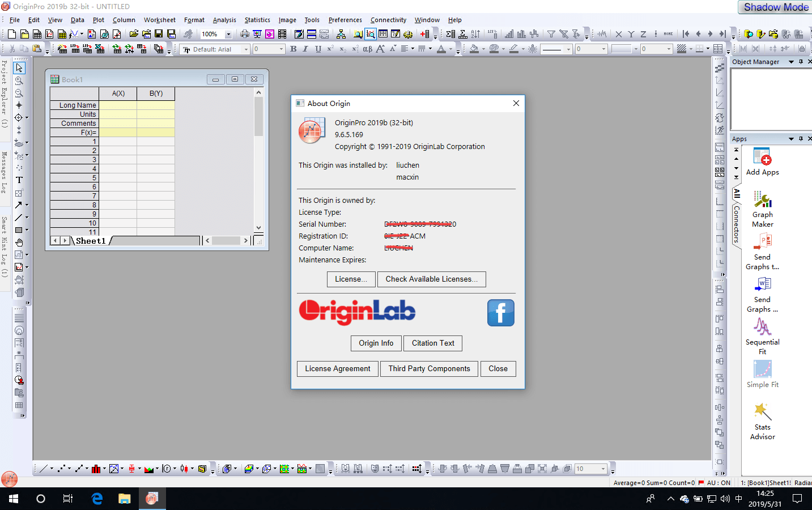This screenshot has width=812, height=510.
Task: Create a new project from the toolbar
Action: click(12, 34)
